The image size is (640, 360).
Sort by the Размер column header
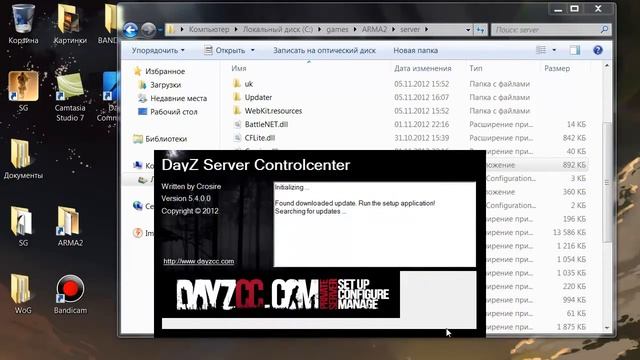pos(557,68)
